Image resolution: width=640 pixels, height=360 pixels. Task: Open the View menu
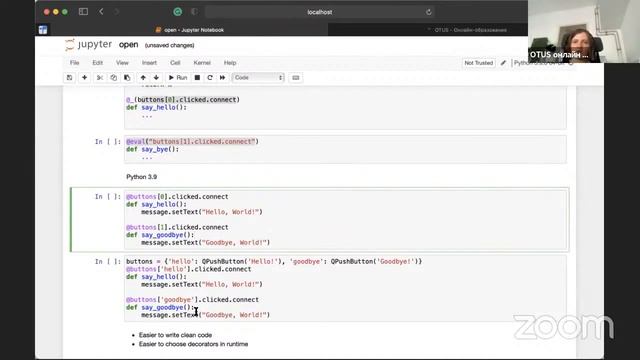(x=122, y=63)
